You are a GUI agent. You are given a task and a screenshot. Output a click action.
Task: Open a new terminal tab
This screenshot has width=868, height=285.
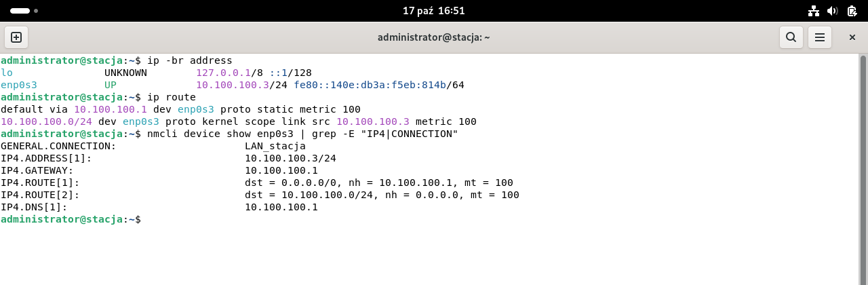tap(16, 37)
